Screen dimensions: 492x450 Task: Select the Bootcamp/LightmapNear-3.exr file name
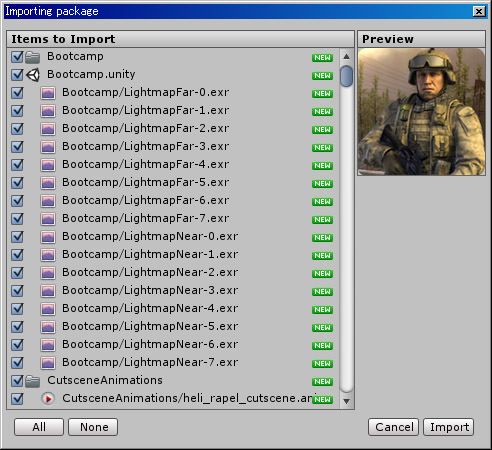(x=150, y=290)
